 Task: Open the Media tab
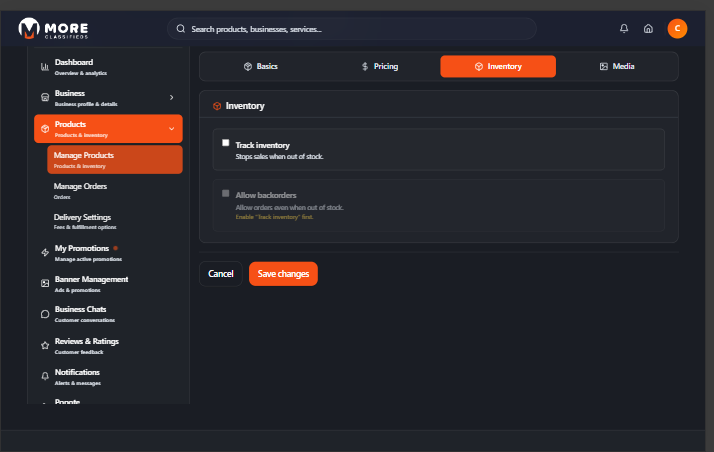[x=616, y=66]
